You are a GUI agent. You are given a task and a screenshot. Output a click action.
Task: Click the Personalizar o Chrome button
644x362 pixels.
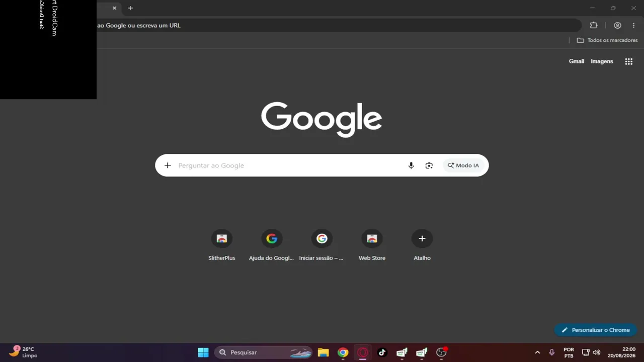pyautogui.click(x=596, y=330)
